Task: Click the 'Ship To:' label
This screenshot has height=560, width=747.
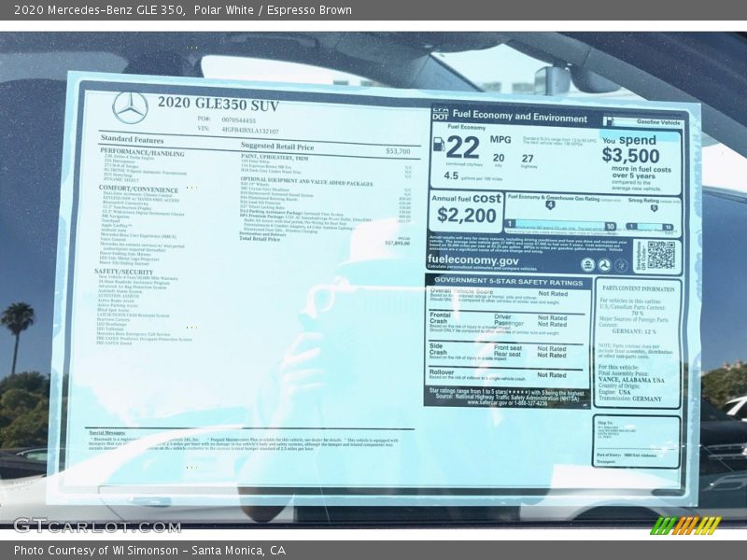Action: coord(605,423)
